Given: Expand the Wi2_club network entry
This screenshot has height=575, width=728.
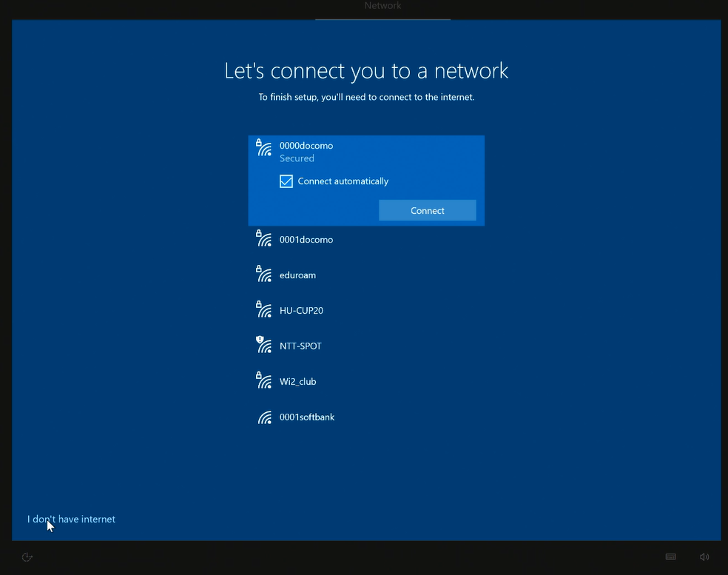Looking at the screenshot, I should pyautogui.click(x=297, y=382).
